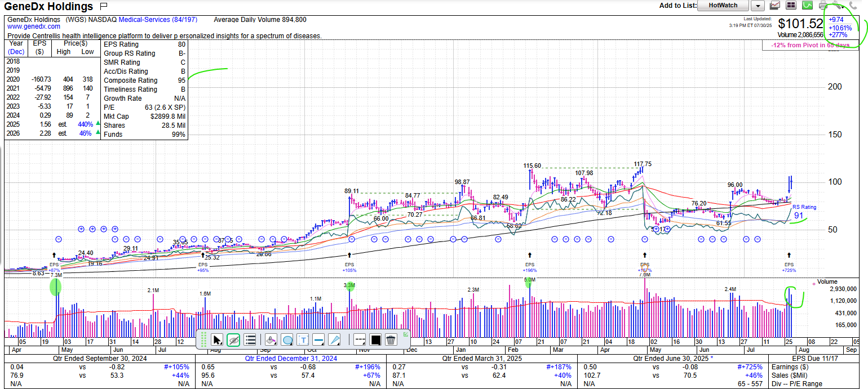Delete annotations with the trash can icon
Screen dimensions: 868x389
[391, 339]
